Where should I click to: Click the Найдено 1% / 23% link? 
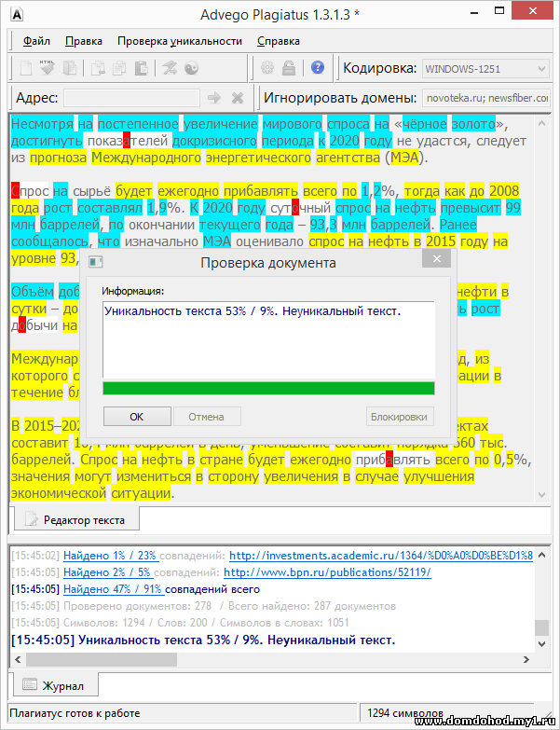pyautogui.click(x=111, y=556)
